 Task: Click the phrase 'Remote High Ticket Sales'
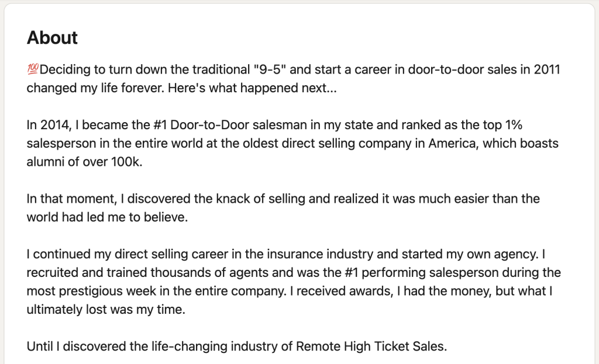pos(370,346)
